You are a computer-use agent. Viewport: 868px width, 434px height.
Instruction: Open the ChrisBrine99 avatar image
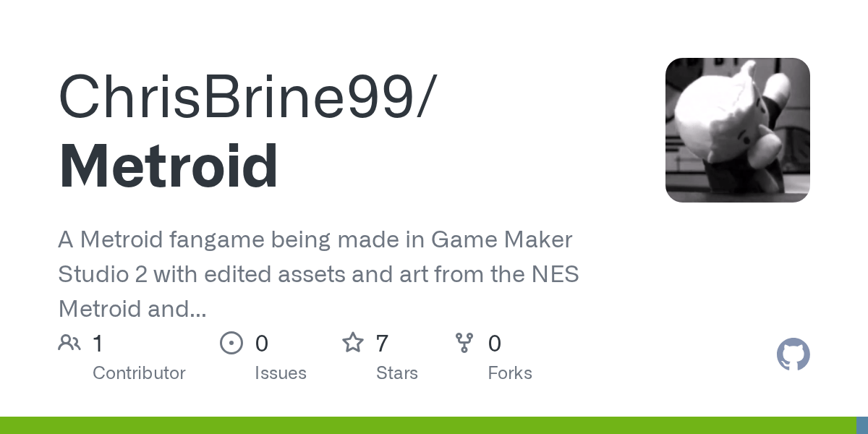coord(737,130)
